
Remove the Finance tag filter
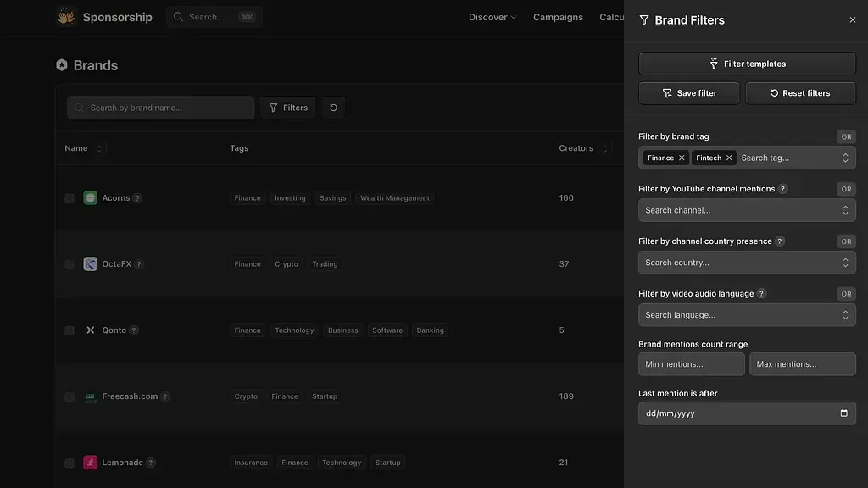(682, 158)
